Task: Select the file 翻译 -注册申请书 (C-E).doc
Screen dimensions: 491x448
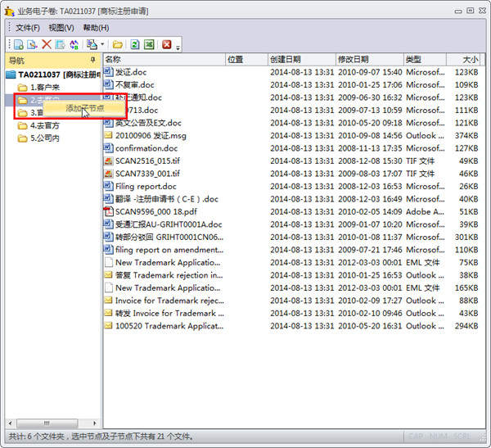Action: [167, 199]
